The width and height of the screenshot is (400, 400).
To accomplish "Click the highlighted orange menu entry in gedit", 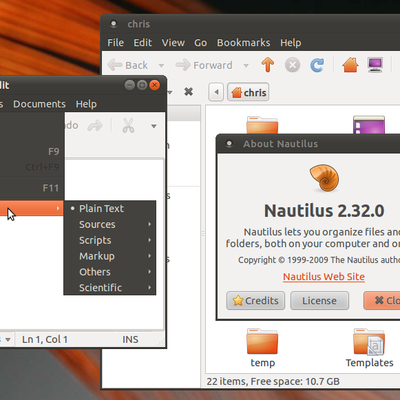I will [32, 208].
